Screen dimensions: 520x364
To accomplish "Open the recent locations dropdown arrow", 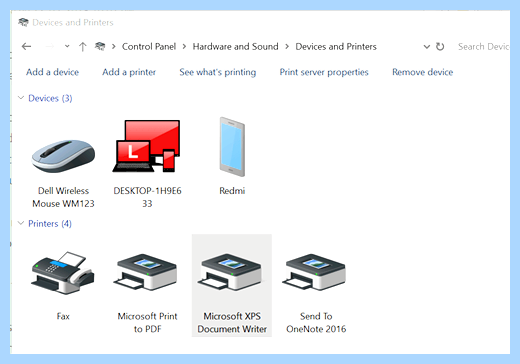I will [67, 46].
